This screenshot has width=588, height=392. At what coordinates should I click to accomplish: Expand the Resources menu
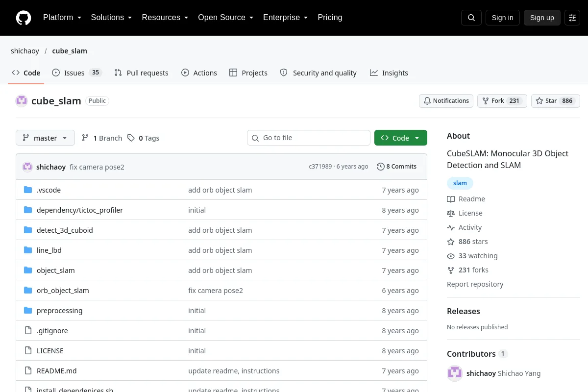[165, 18]
